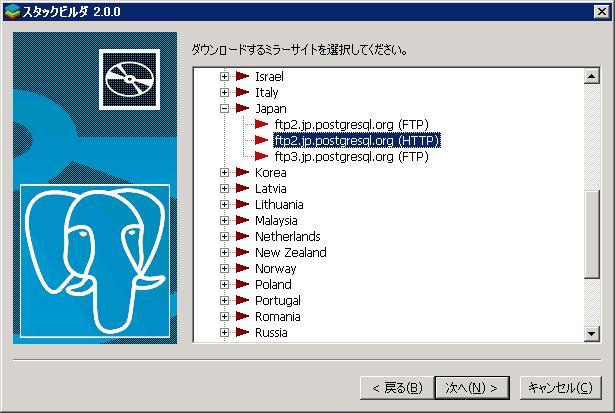
Task: Expand the Latvia mirror group
Action: pos(224,189)
